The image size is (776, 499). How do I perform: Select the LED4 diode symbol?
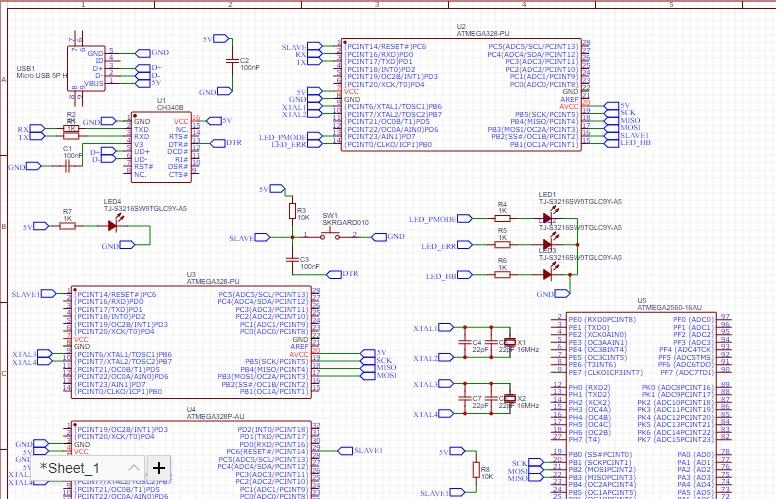(x=113, y=226)
